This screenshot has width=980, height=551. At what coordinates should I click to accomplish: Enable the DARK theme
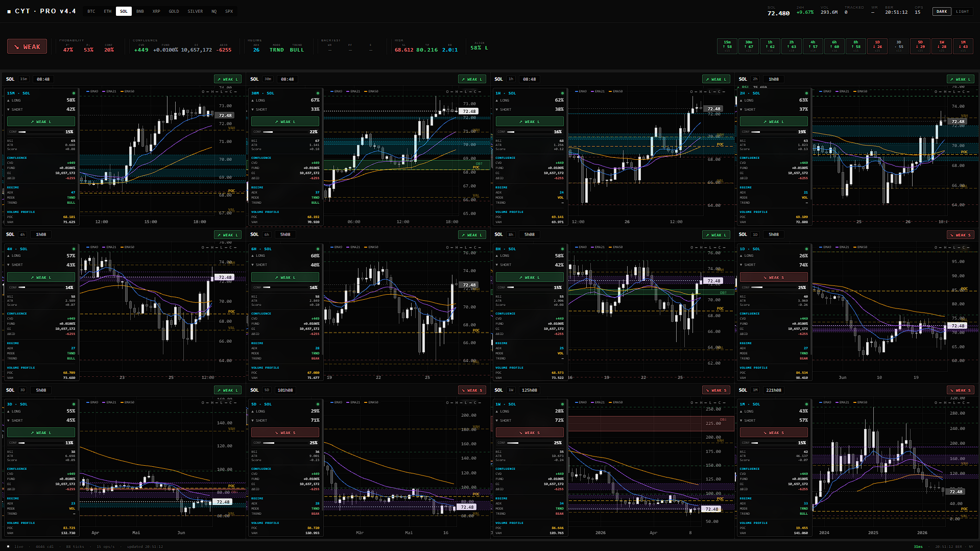click(942, 11)
